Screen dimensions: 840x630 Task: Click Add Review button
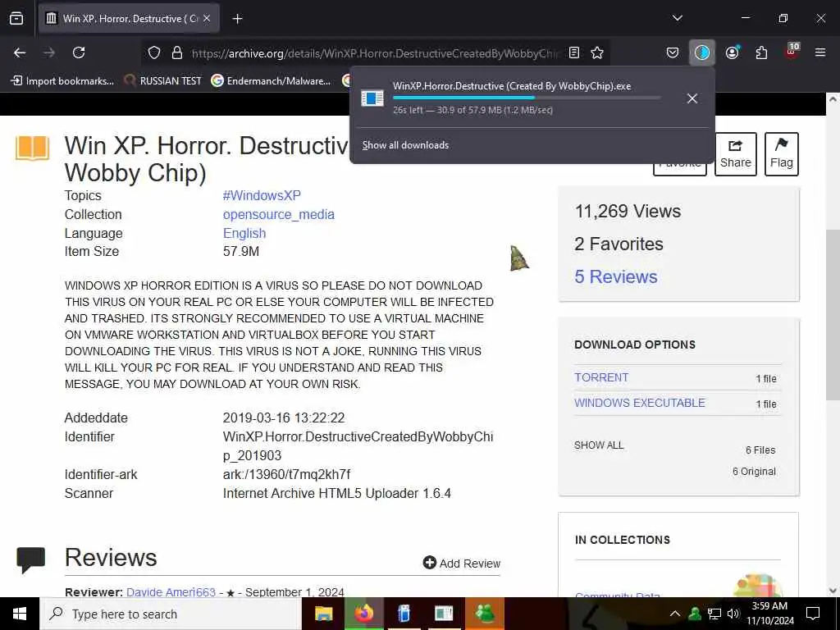tap(461, 563)
